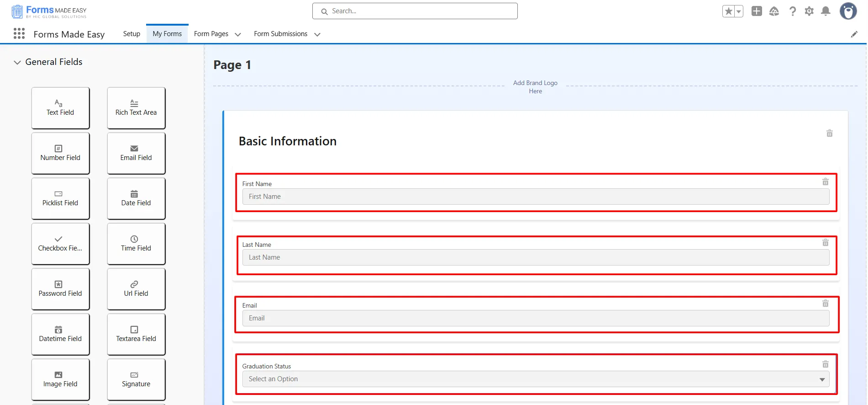
Task: Delete the First Name field
Action: (x=825, y=182)
